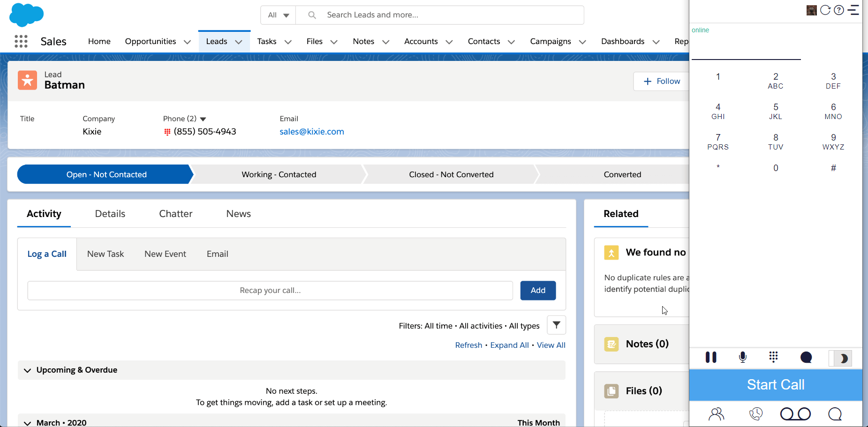
Task: Go to the Home tab
Action: (99, 41)
